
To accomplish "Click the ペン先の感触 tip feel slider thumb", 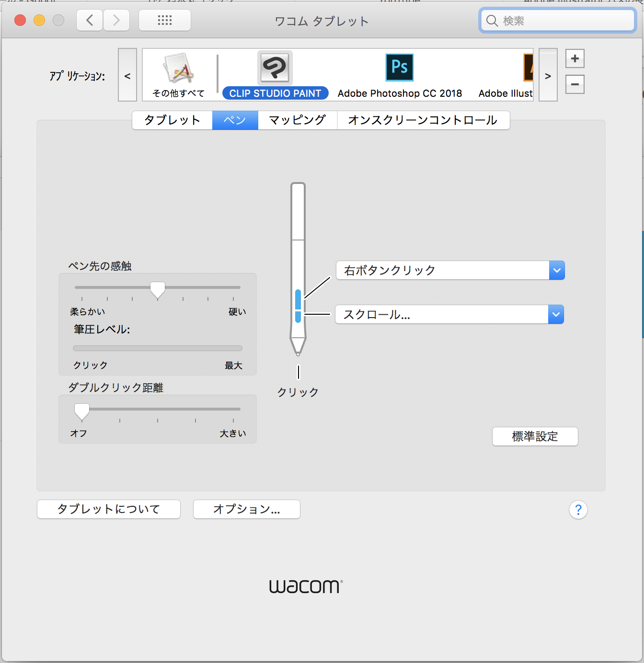I will (x=158, y=290).
